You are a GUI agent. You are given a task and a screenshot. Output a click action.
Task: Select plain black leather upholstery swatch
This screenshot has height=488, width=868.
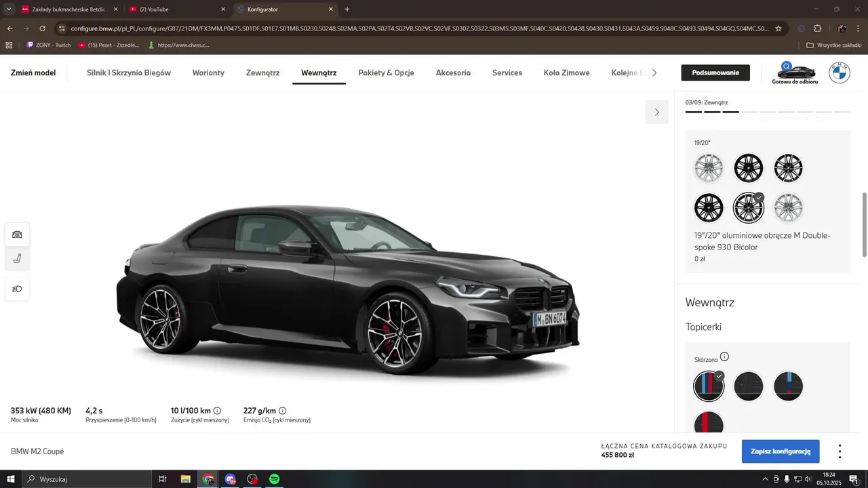click(749, 386)
